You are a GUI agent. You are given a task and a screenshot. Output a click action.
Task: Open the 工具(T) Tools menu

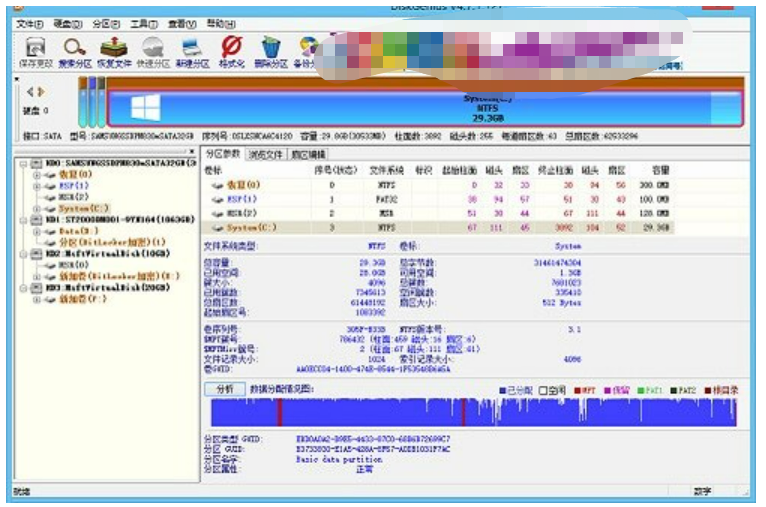tap(144, 22)
